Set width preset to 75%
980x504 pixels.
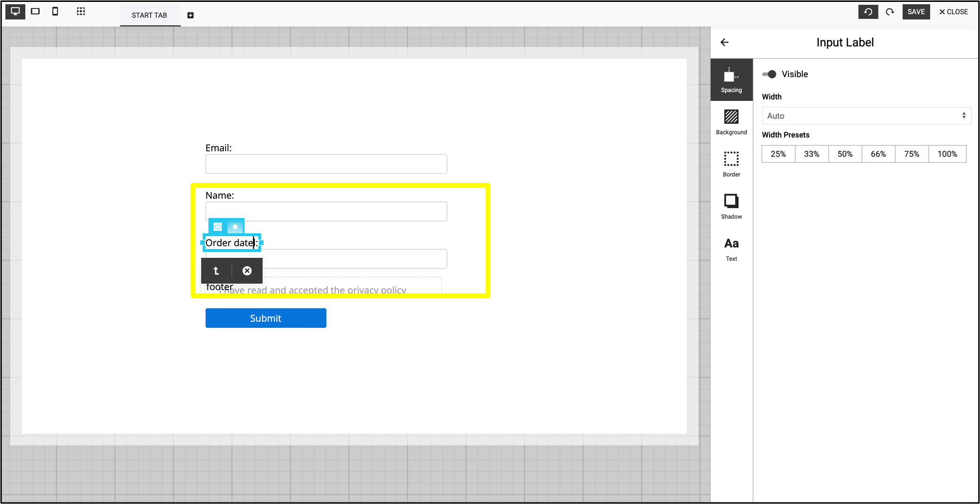pyautogui.click(x=911, y=154)
